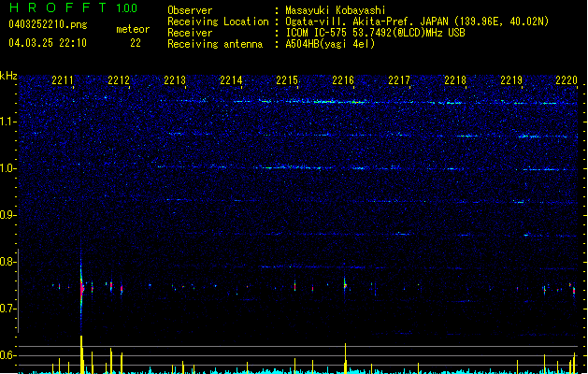
Task: Click the HROFFT 1.0.0 title text
Action: (x=74, y=7)
